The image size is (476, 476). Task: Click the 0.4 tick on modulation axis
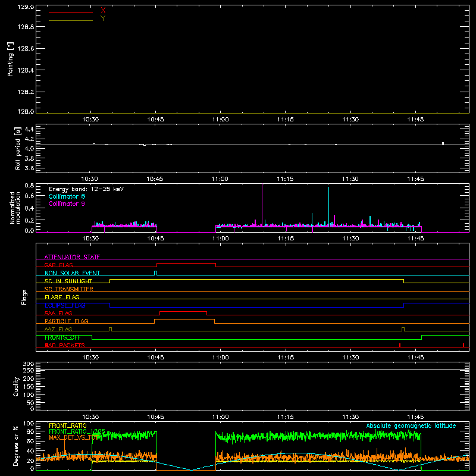point(29,208)
